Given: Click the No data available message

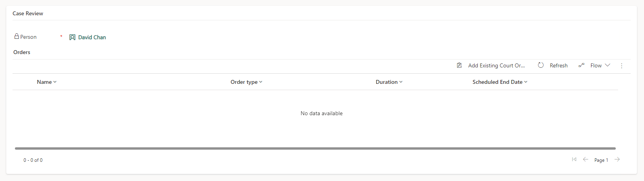Looking at the screenshot, I should [x=322, y=113].
